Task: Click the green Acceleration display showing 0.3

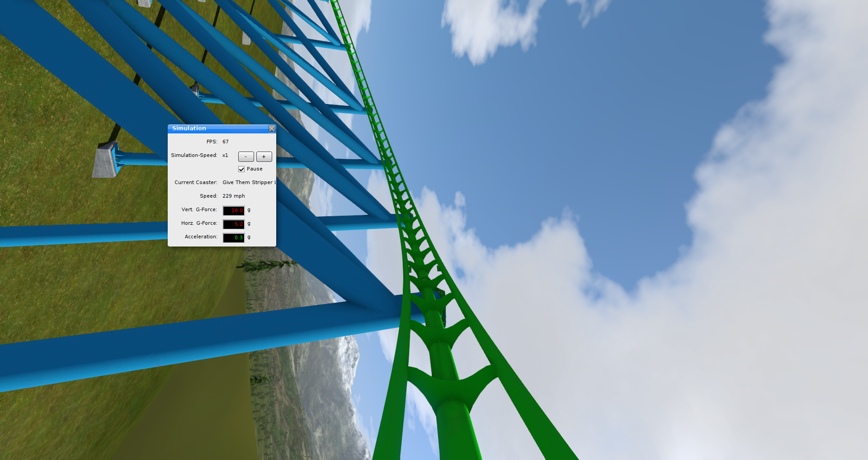Action: click(x=234, y=238)
